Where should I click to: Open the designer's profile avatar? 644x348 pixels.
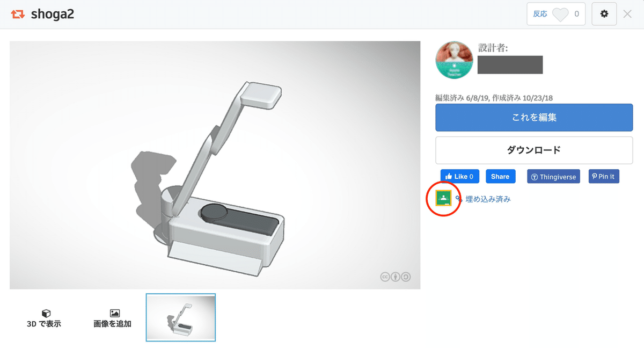pyautogui.click(x=454, y=60)
